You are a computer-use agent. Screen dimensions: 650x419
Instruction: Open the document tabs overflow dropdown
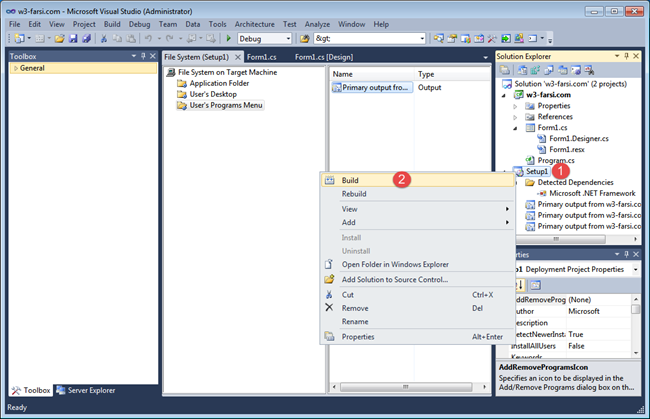click(x=485, y=57)
